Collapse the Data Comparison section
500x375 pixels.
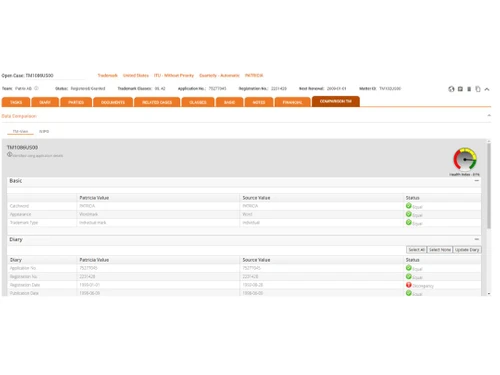click(x=489, y=116)
